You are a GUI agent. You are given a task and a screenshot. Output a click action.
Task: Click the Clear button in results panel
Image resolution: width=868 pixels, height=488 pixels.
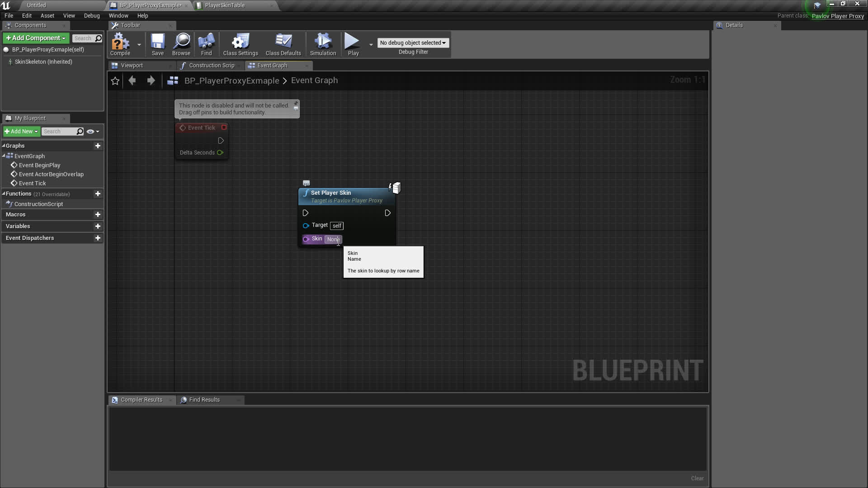pyautogui.click(x=697, y=478)
